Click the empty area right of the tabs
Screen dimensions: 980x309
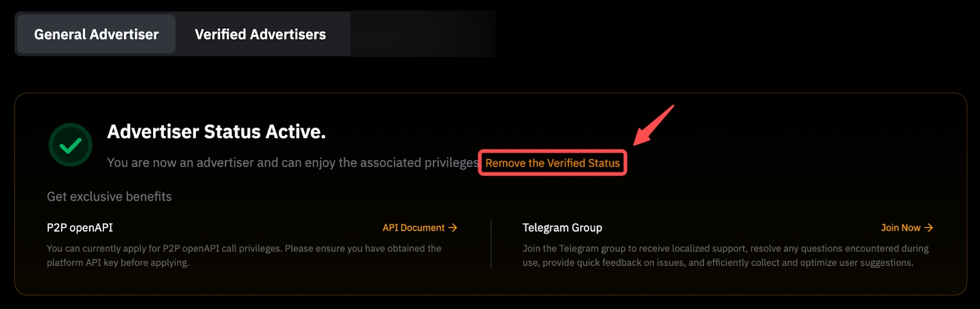point(423,34)
